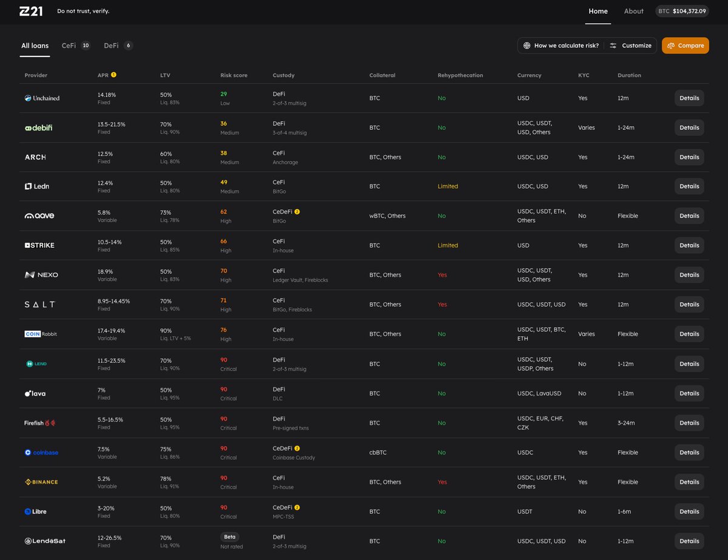The height and width of the screenshot is (560, 728).
Task: Click the Provider column header
Action: [36, 75]
